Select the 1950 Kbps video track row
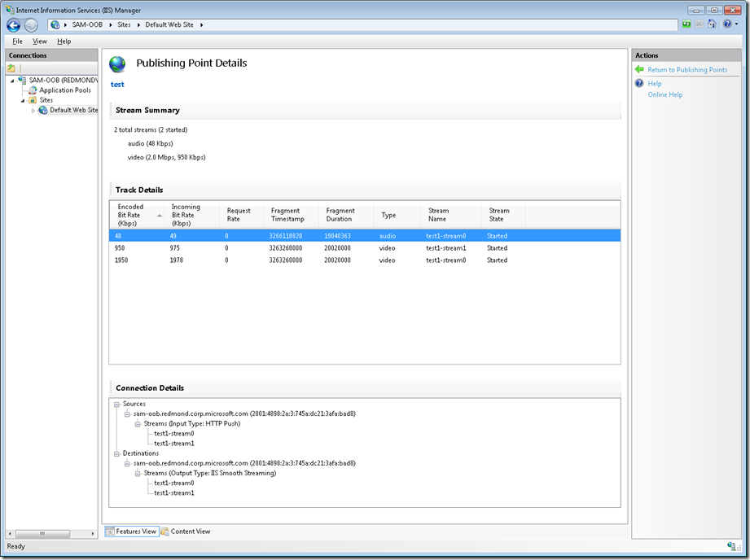 click(x=365, y=260)
